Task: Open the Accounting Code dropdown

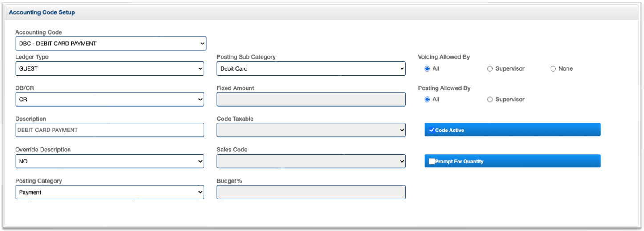Action: (110, 44)
